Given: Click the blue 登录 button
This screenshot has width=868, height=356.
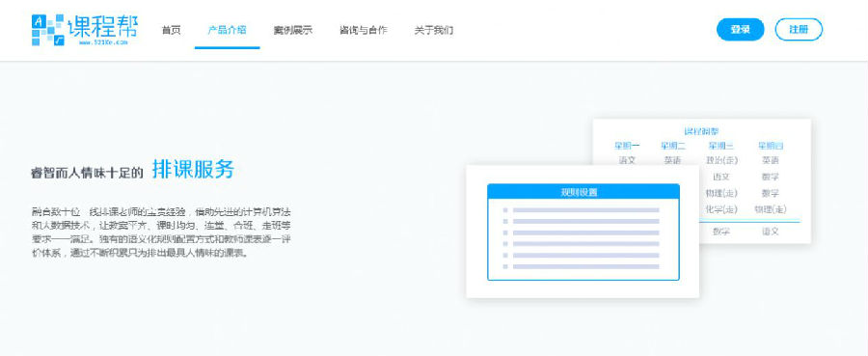Looking at the screenshot, I should (740, 29).
